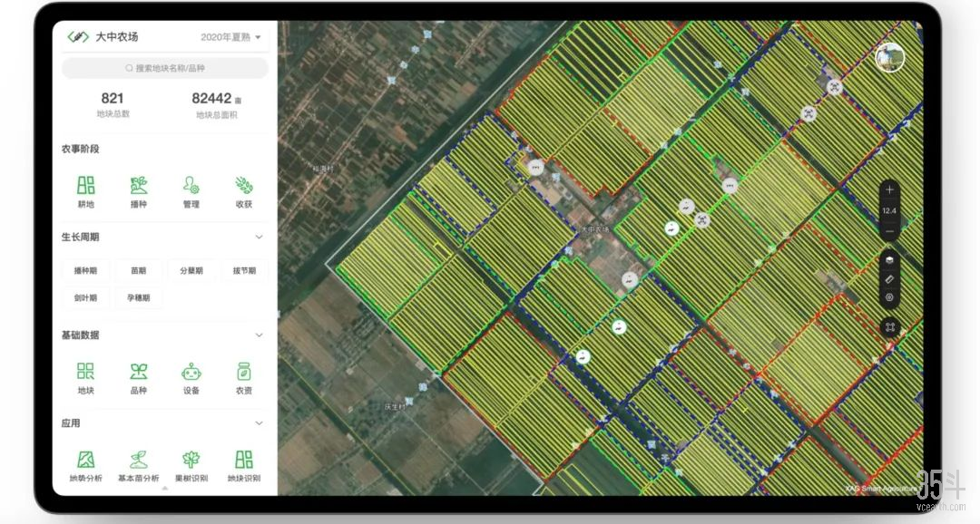Collapse the 应用 section
The width and height of the screenshot is (980, 524).
pyautogui.click(x=260, y=423)
